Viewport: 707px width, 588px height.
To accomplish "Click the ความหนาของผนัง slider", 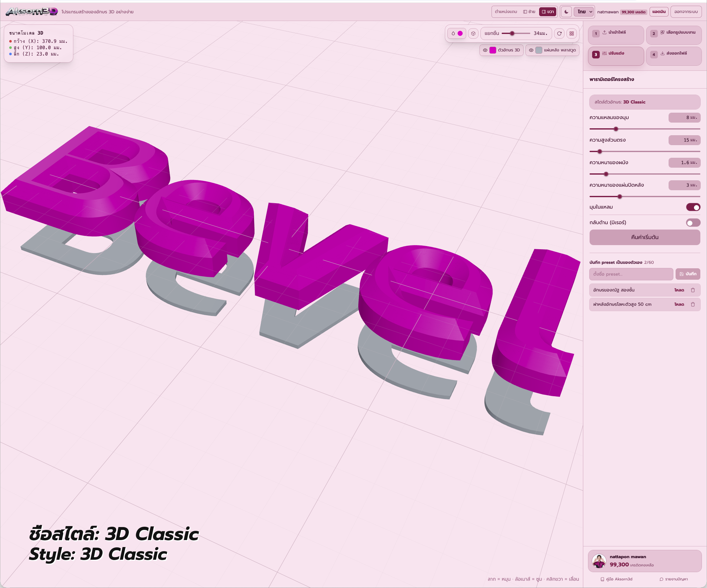I will tap(645, 174).
